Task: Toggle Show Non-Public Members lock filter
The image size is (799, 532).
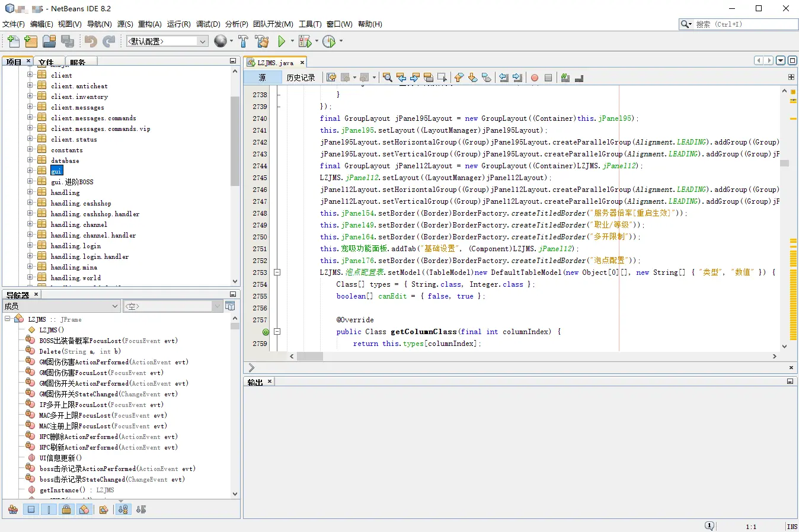Action: coord(66,509)
